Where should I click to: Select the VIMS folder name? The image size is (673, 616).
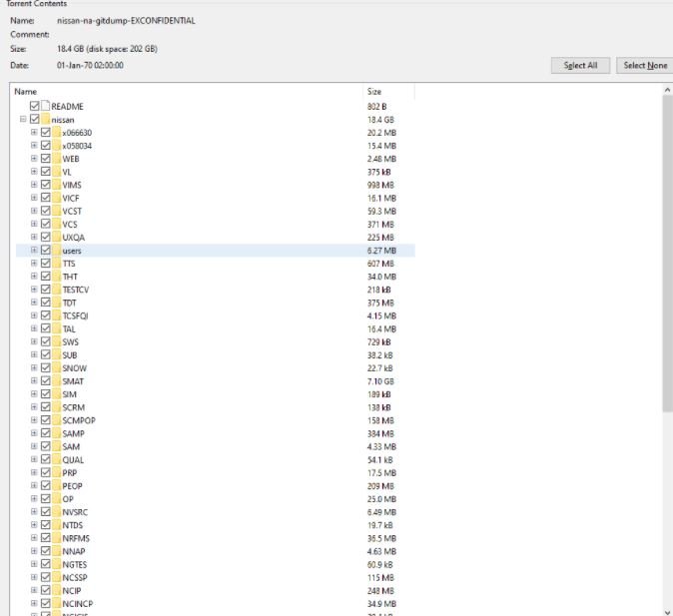(x=72, y=185)
